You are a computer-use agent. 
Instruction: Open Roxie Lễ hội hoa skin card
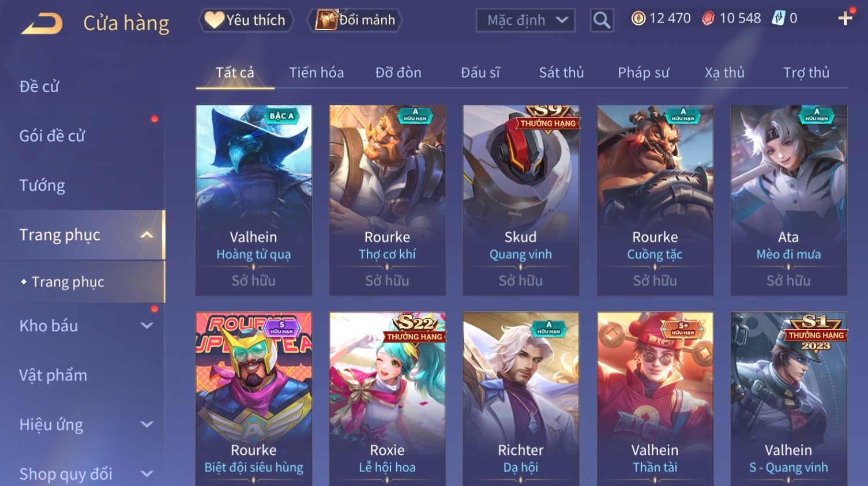pyautogui.click(x=387, y=399)
